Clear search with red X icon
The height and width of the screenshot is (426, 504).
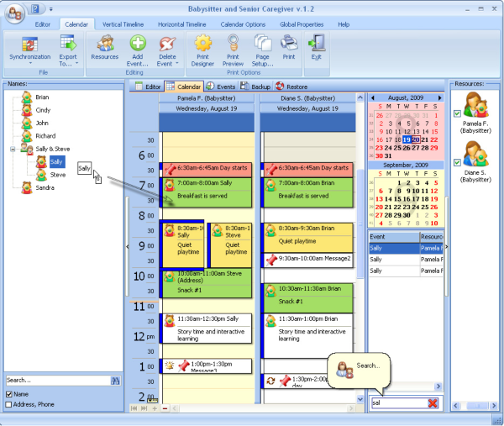click(x=433, y=403)
